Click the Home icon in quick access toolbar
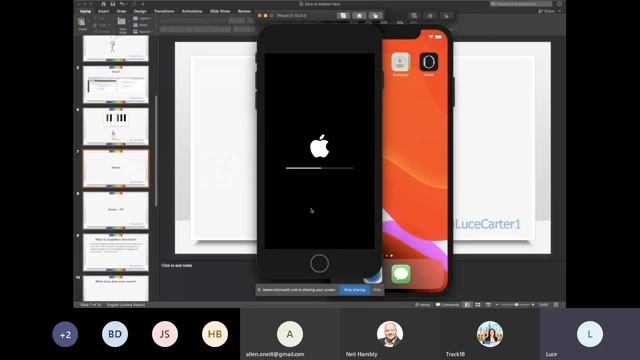640x360 pixels. tap(103, 4)
